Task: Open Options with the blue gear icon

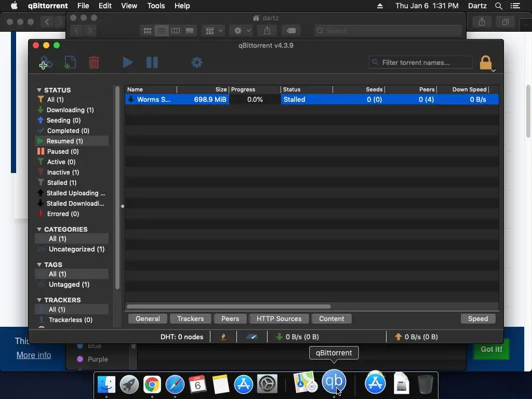Action: 197,62
